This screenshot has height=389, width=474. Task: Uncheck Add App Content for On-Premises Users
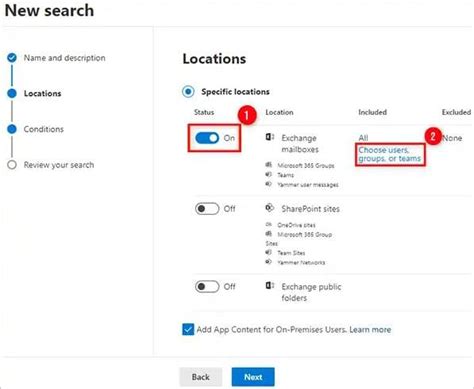click(x=188, y=329)
